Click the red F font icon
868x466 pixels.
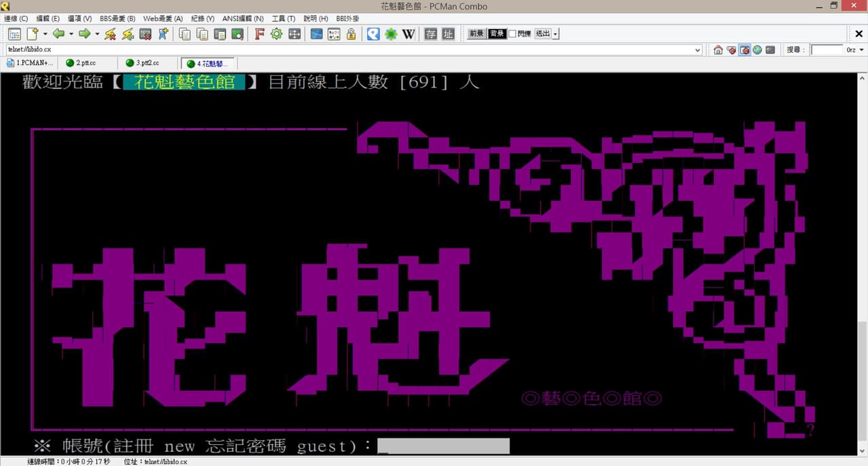pos(259,34)
